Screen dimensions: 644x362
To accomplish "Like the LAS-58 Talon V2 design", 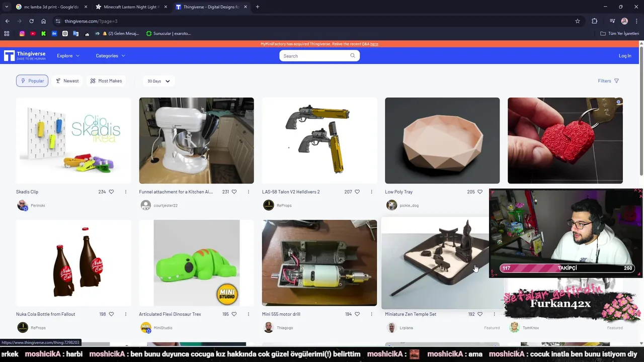I will click(x=357, y=192).
